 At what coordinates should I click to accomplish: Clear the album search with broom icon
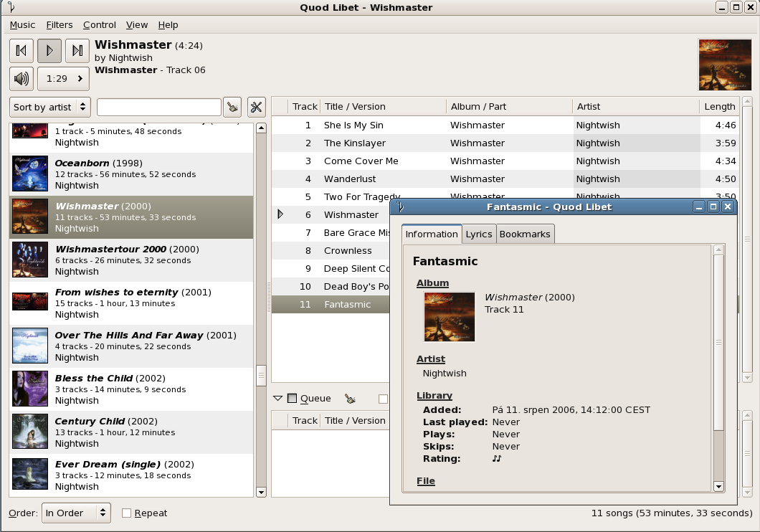click(232, 108)
